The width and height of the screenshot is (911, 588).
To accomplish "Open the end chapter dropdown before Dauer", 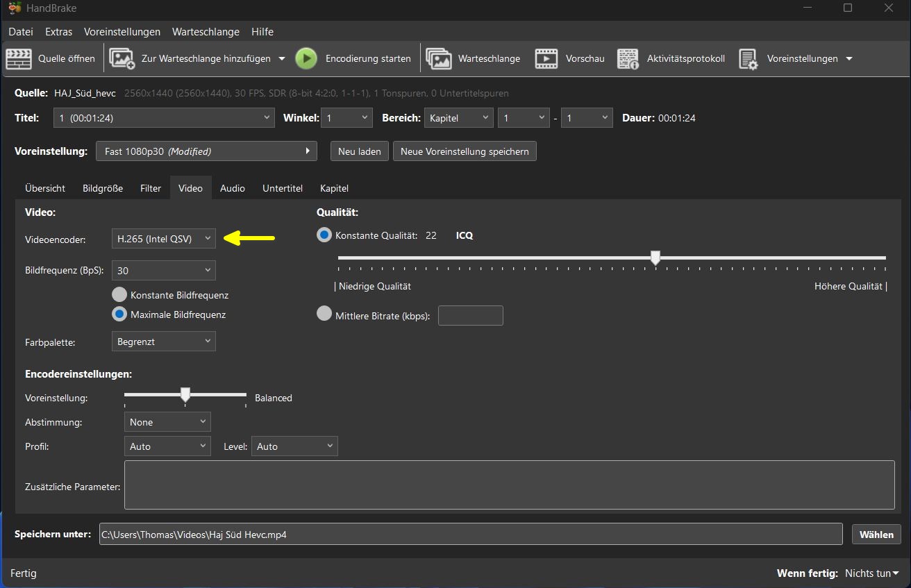I will click(587, 118).
